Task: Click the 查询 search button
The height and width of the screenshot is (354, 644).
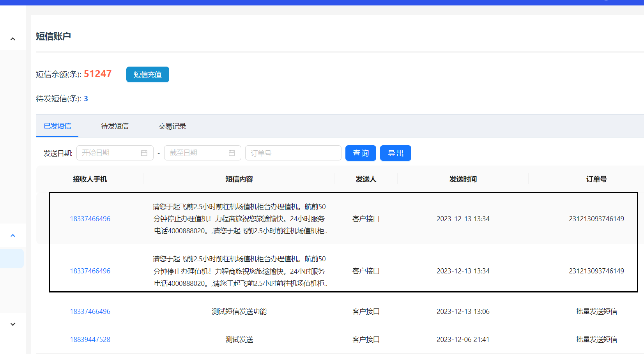Action: [361, 153]
